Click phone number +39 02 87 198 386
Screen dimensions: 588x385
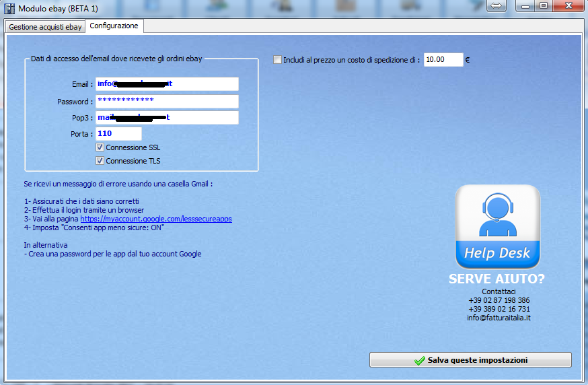pos(499,300)
